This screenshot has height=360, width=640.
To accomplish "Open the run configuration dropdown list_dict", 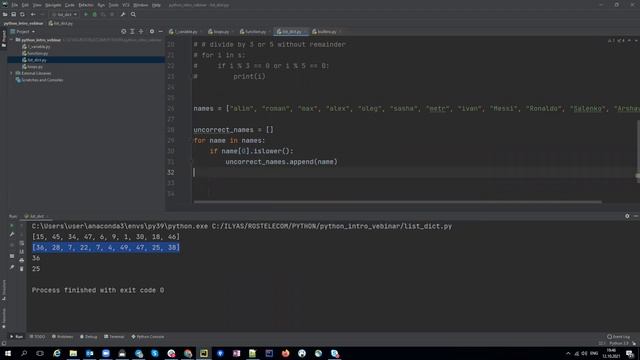I will click(64, 14).
